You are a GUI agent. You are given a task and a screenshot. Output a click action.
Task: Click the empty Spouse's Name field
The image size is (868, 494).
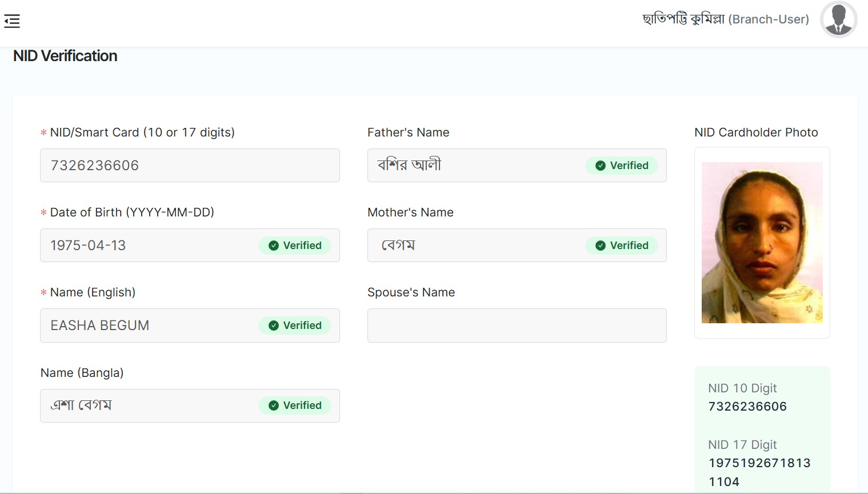click(517, 326)
